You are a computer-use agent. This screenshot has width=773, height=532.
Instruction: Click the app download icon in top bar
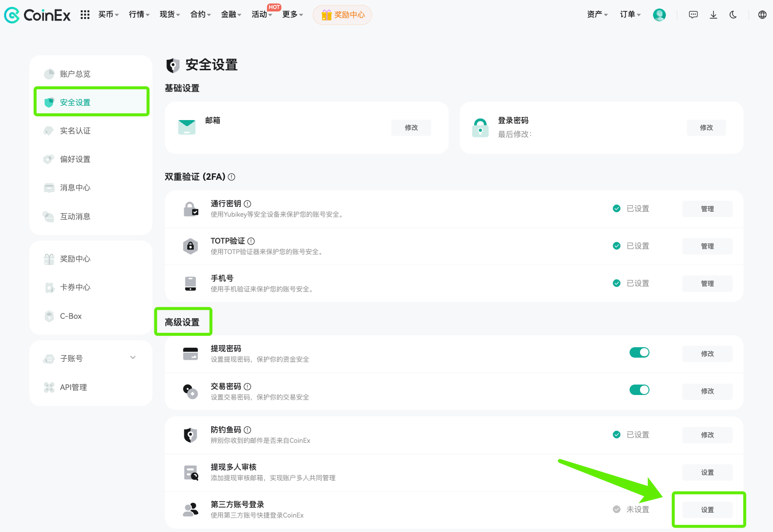pyautogui.click(x=713, y=14)
